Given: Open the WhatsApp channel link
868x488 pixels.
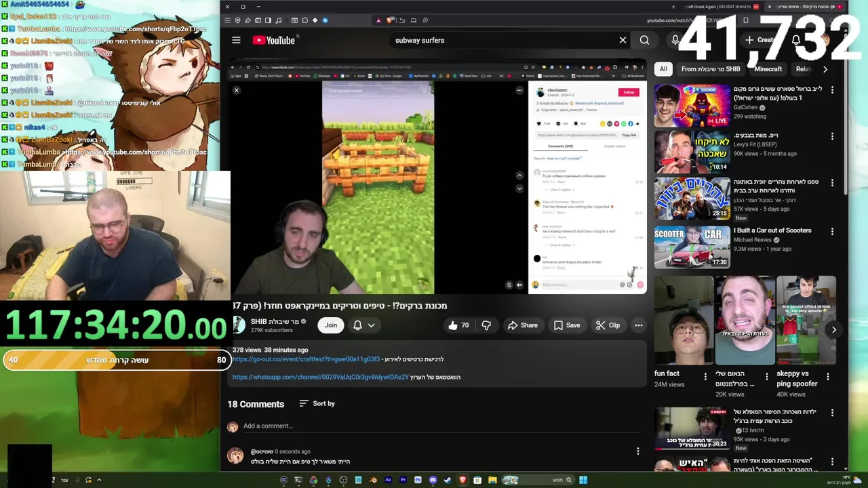Looking at the screenshot, I should [321, 377].
